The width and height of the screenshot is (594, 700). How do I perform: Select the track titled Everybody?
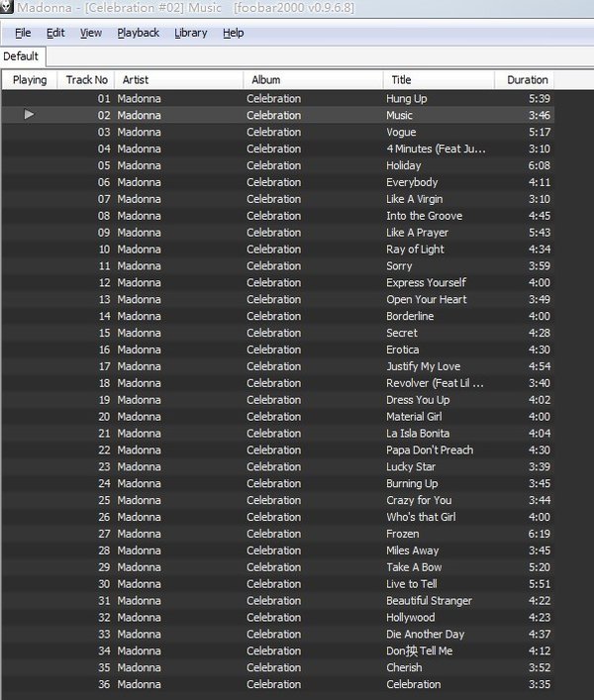(x=278, y=182)
